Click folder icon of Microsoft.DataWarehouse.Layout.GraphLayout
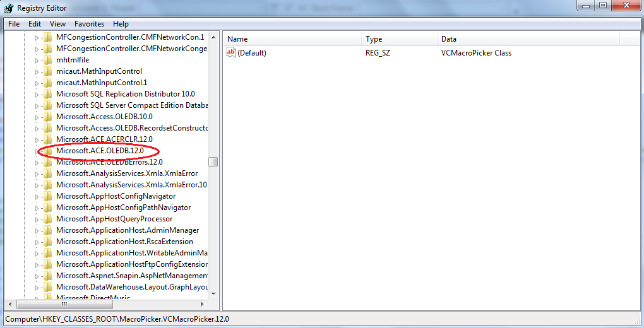Viewport: 644px width, 328px height. point(47,287)
